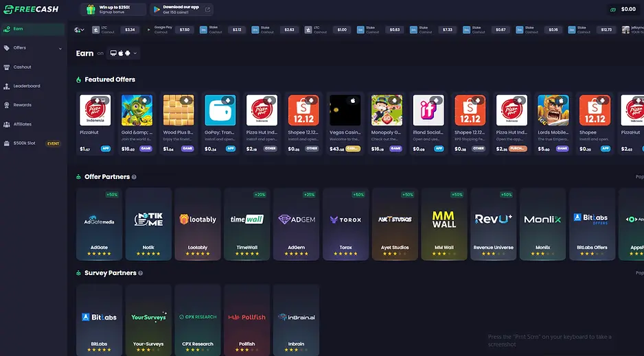Click the Affiliates people icon
This screenshot has height=356, width=644.
coord(7,124)
